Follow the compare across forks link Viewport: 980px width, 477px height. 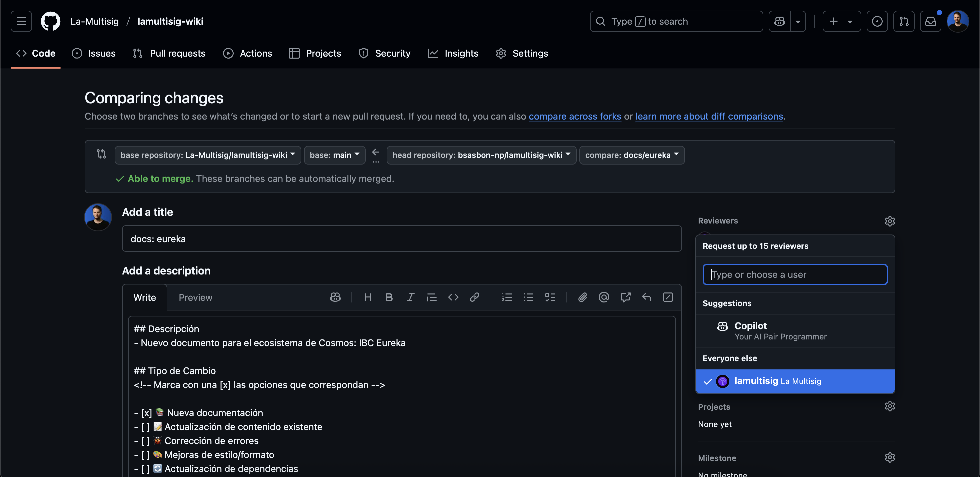pos(574,116)
